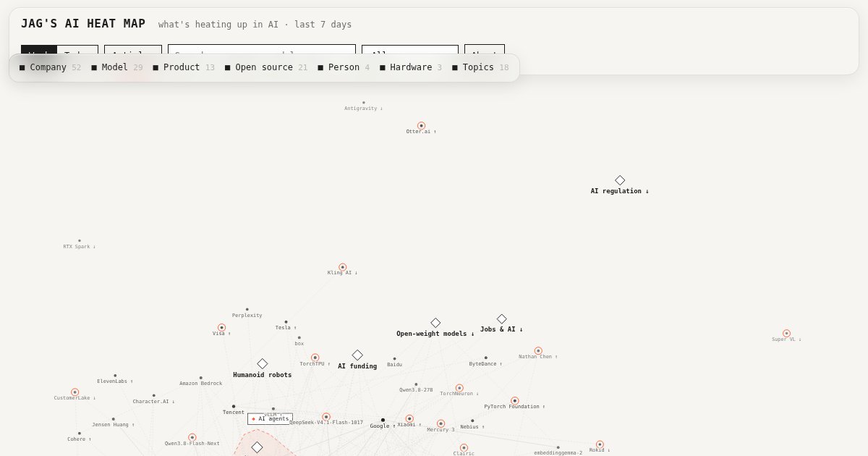
Task: Select the box node dot
Action: [x=299, y=337]
